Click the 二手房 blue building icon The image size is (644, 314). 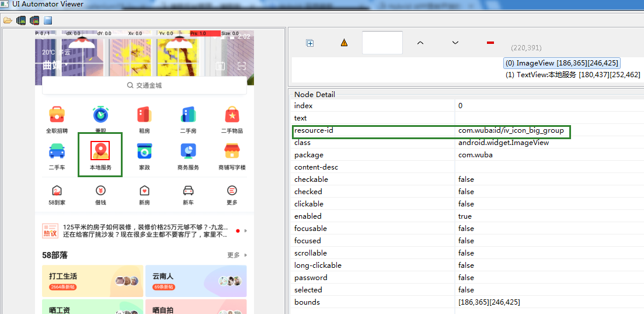[188, 115]
